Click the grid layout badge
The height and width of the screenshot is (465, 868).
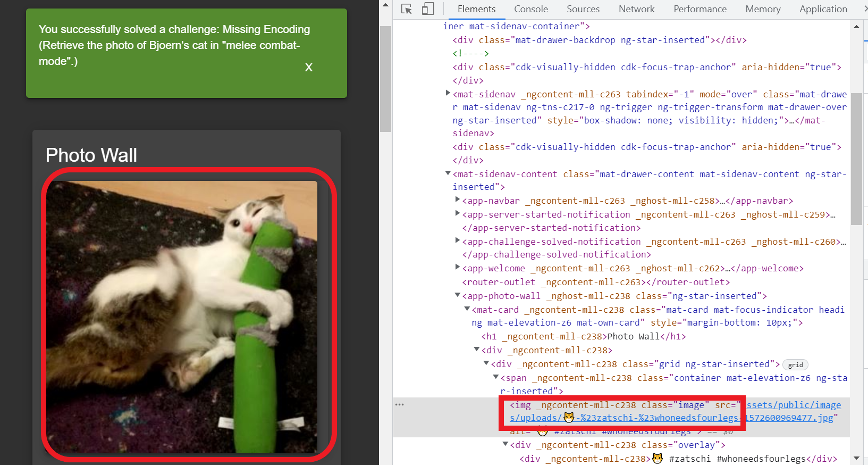[x=795, y=365]
